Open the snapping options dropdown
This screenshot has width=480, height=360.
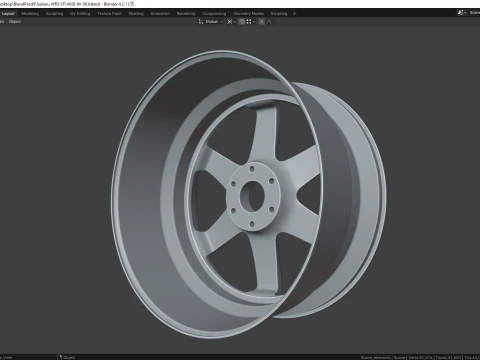pyautogui.click(x=251, y=22)
